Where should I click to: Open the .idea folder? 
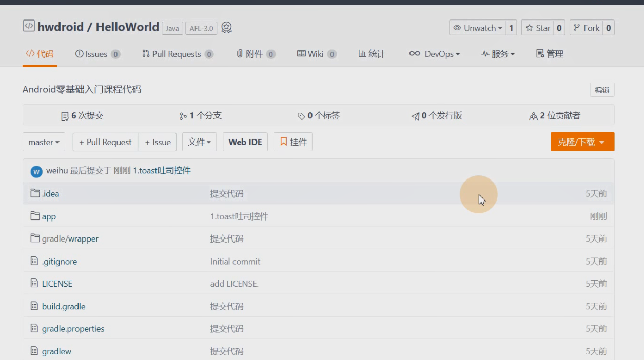coord(51,193)
